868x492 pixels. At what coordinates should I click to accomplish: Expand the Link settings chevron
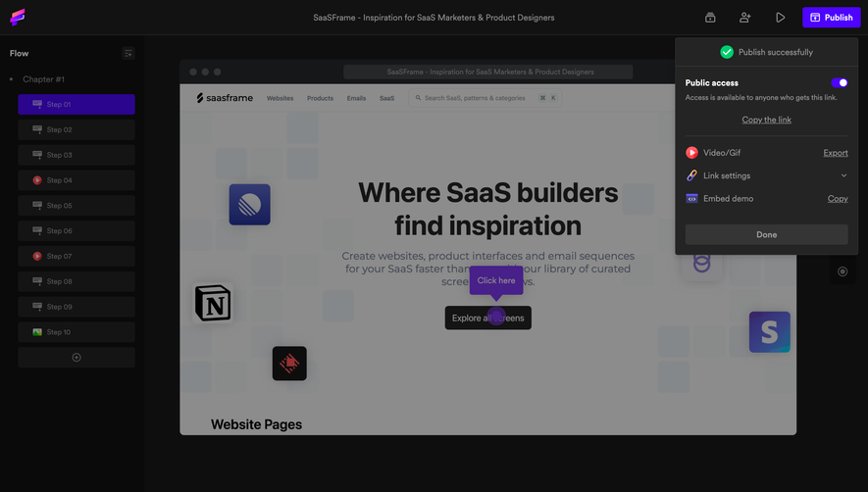[x=843, y=175]
